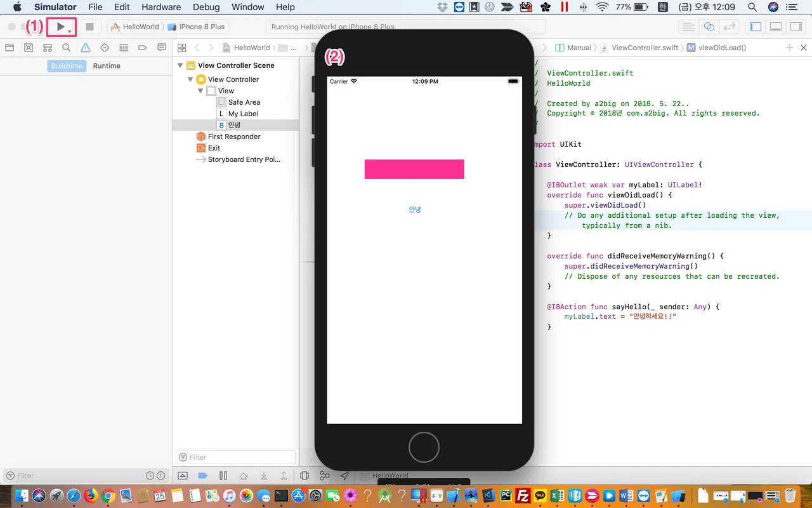Open the Debug navigator icon

(124, 48)
